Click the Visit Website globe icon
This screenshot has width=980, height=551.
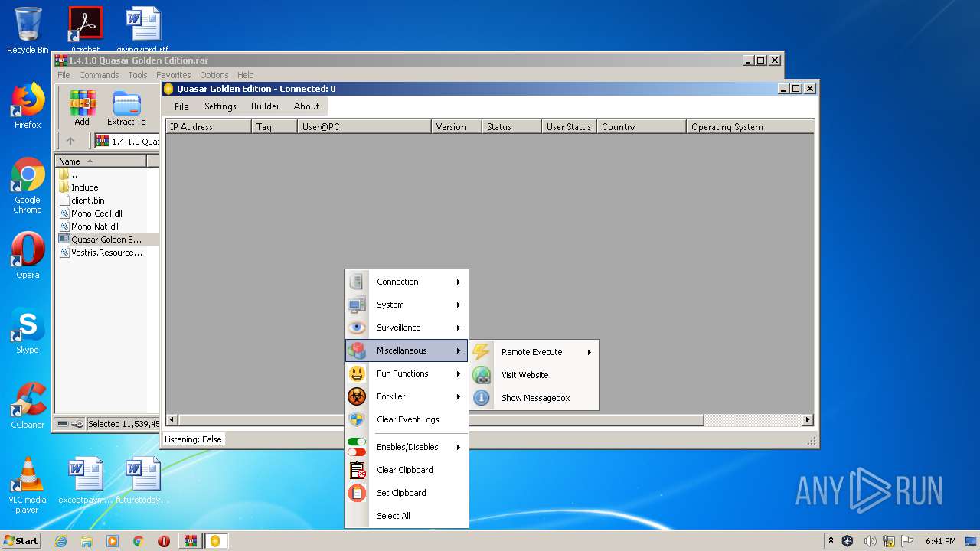click(481, 375)
